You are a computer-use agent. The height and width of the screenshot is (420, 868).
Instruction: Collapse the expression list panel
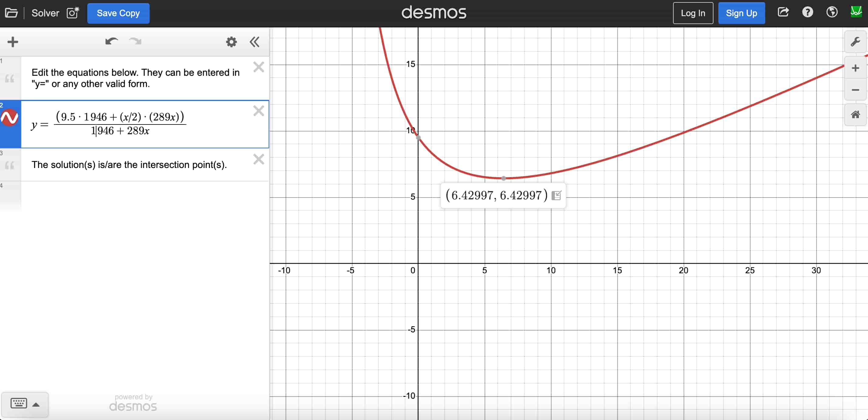(x=254, y=42)
